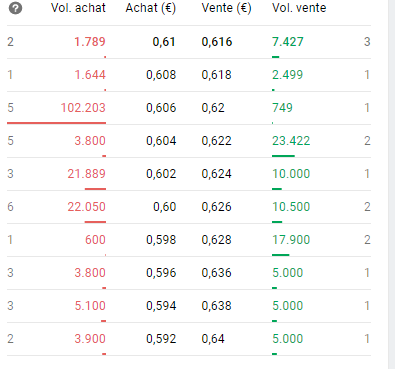395x369 pixels.
Task: Click sell price 0,624
Action: click(x=216, y=174)
